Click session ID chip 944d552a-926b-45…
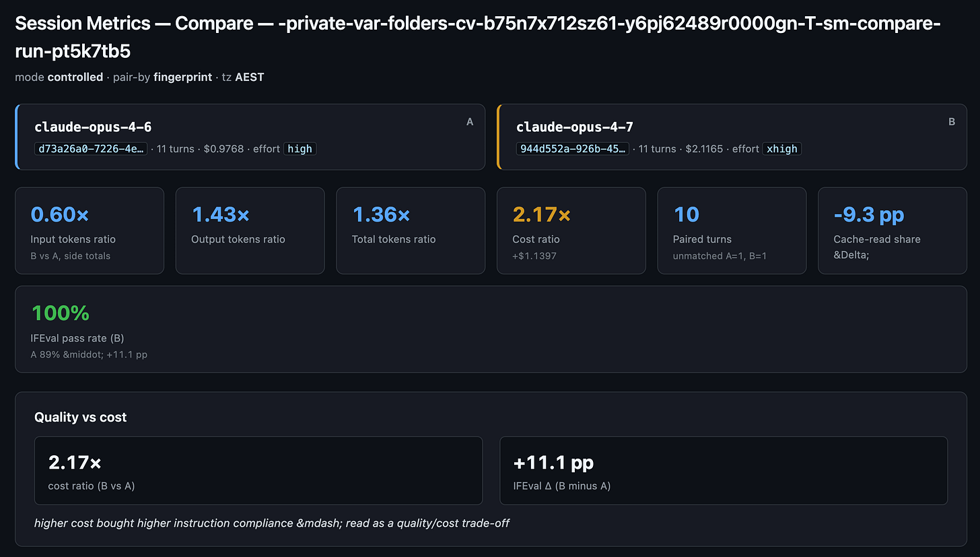The width and height of the screenshot is (980, 557). point(573,149)
